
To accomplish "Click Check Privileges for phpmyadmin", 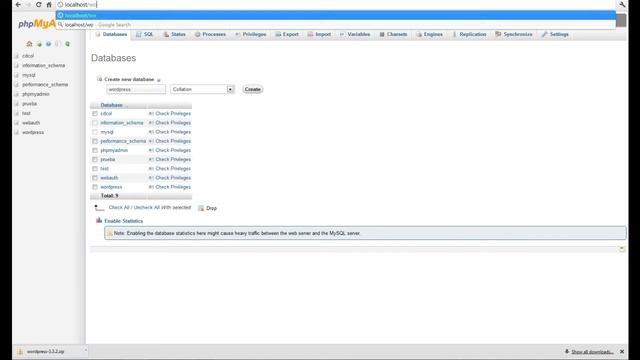I will click(173, 150).
